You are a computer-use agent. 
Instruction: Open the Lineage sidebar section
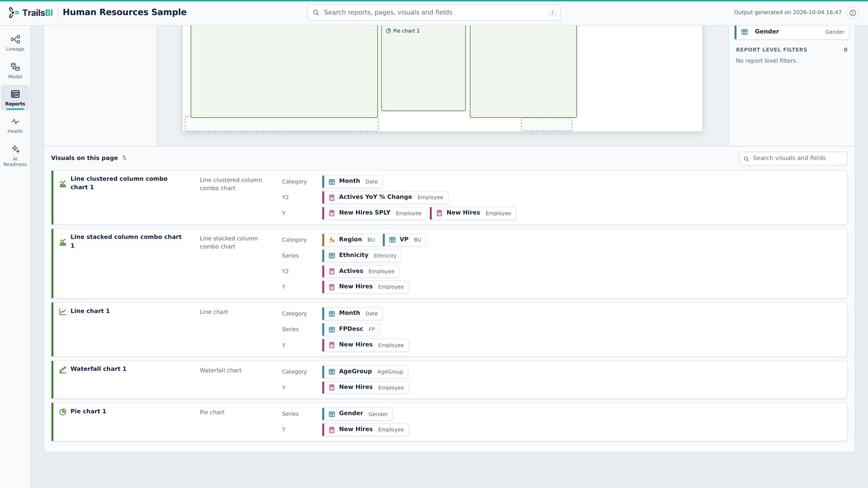click(x=15, y=43)
